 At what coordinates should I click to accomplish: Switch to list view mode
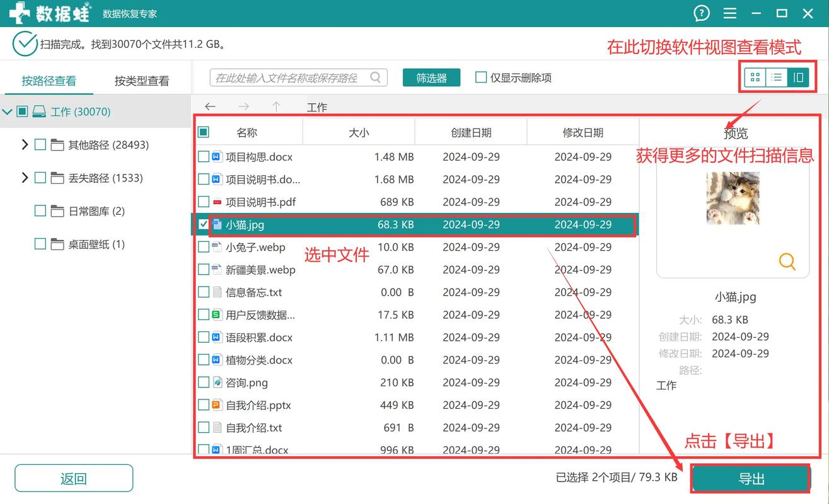point(777,77)
